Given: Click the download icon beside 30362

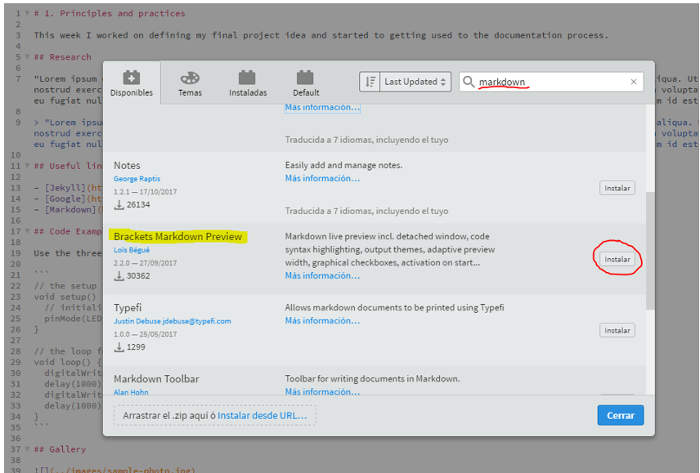Looking at the screenshot, I should [x=119, y=276].
